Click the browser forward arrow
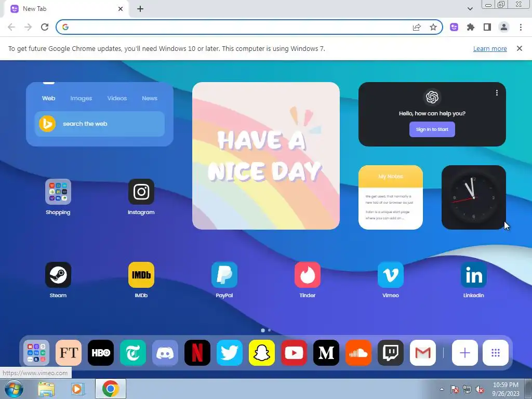Screen dimensions: 532x399 (28, 27)
